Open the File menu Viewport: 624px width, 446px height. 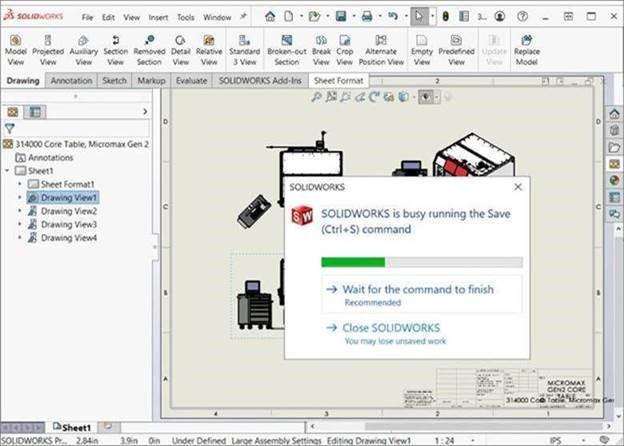[87, 17]
